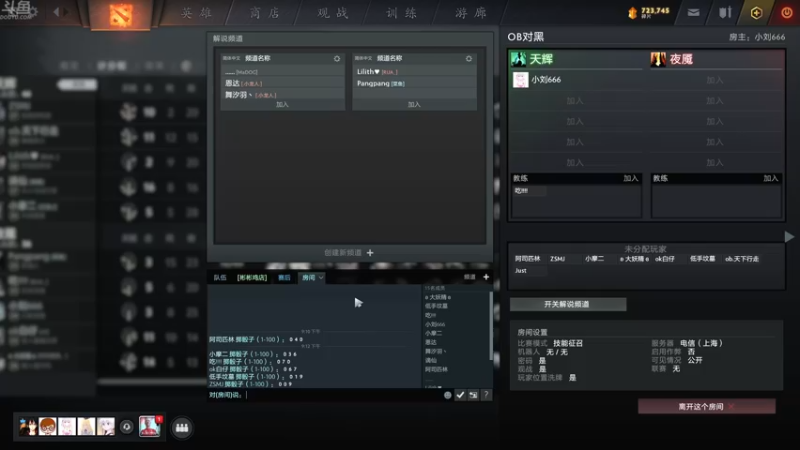Open the emoticon picker in chat
This screenshot has width=800, height=450.
coord(447,395)
